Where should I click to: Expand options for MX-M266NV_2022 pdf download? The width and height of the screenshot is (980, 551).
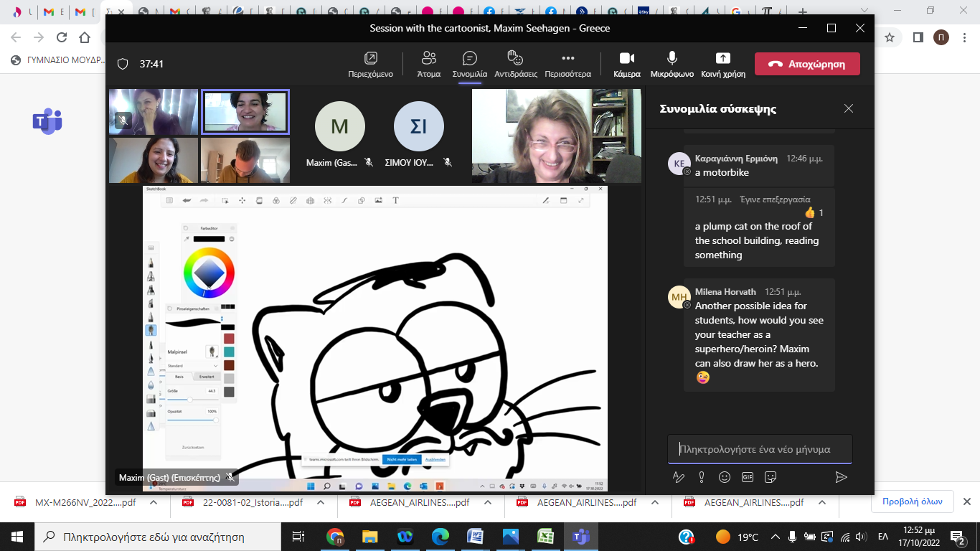click(x=154, y=503)
